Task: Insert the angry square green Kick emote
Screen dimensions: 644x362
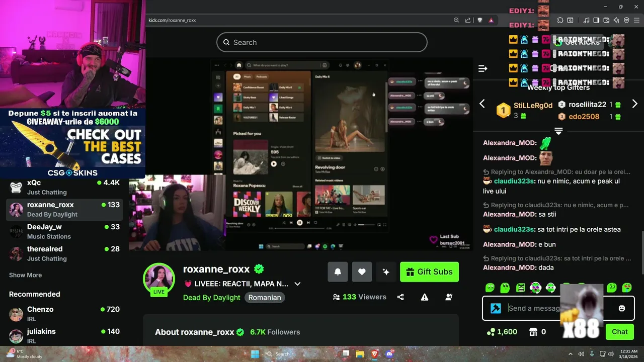Action: click(x=520, y=288)
